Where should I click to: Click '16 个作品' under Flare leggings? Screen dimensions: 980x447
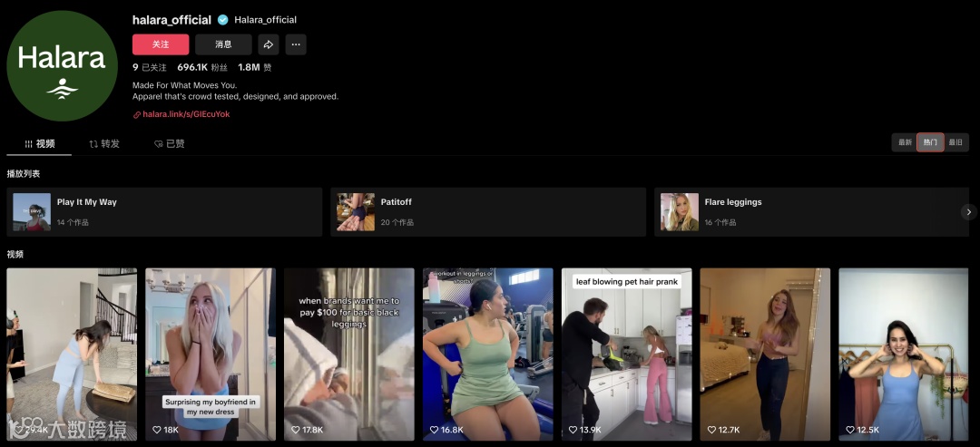click(x=720, y=222)
